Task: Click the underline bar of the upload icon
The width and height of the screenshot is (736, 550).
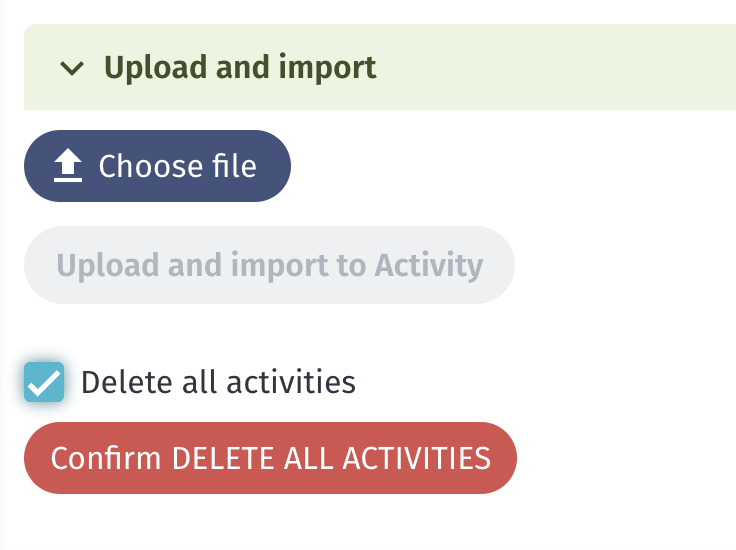Action: tap(68, 179)
